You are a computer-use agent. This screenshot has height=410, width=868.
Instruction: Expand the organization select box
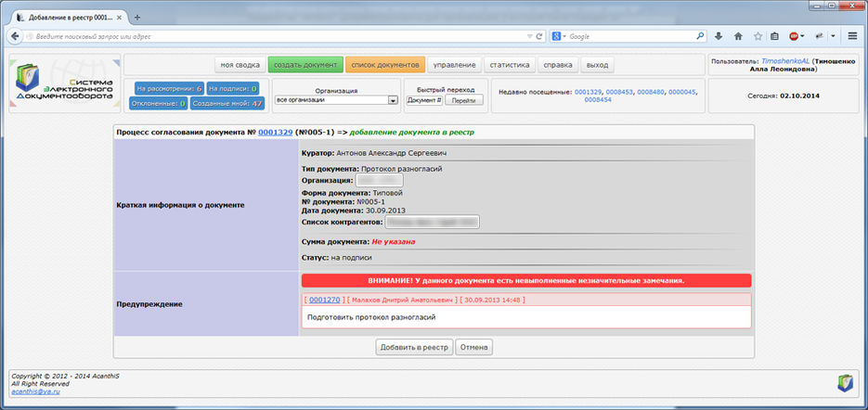337,100
